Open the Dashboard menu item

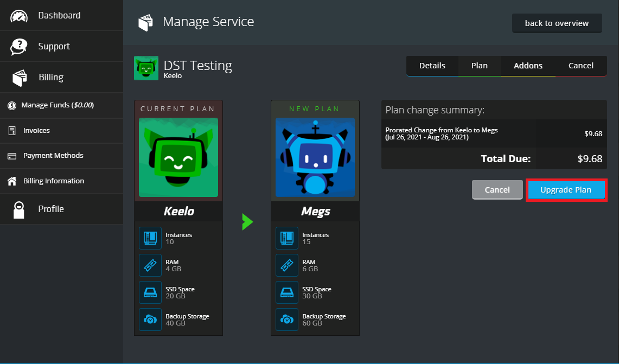click(x=62, y=15)
